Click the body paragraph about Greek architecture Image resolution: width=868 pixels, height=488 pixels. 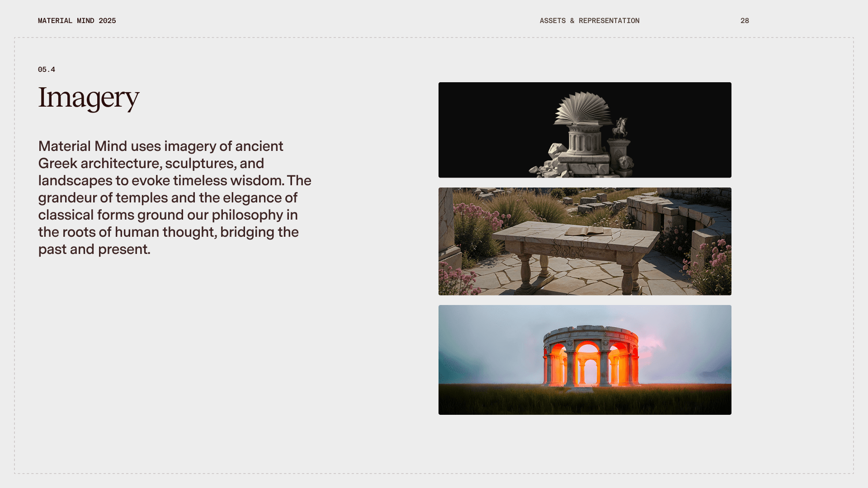pos(175,197)
